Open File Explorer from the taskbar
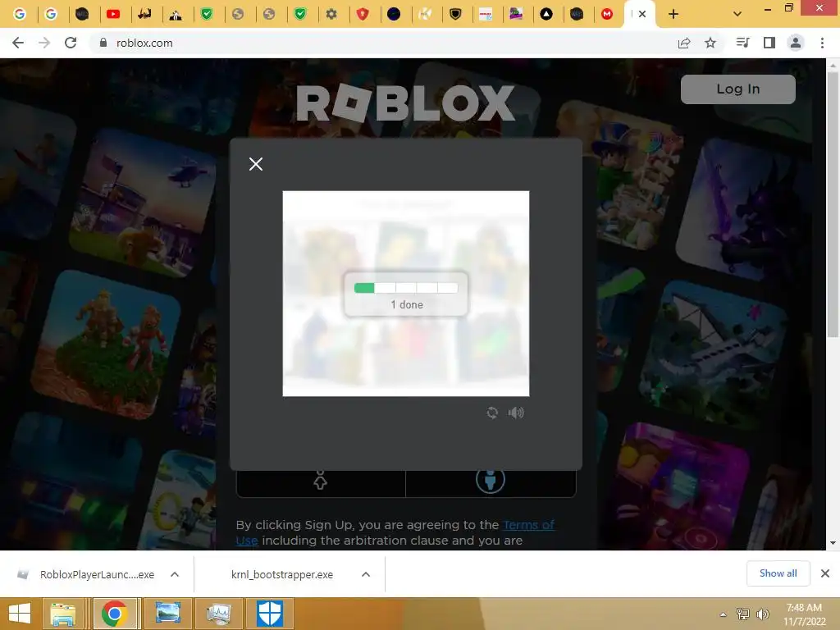Viewport: 840px width, 630px height. (62, 614)
